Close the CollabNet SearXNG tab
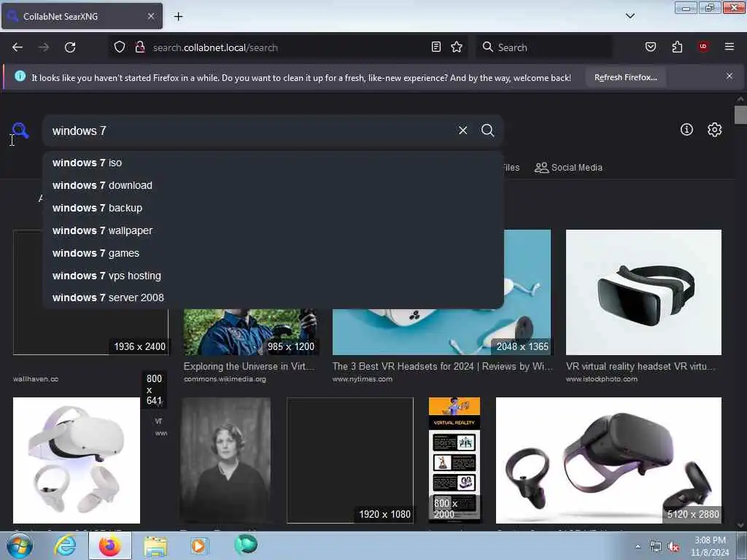Viewport: 747px width, 560px height. pos(150,16)
